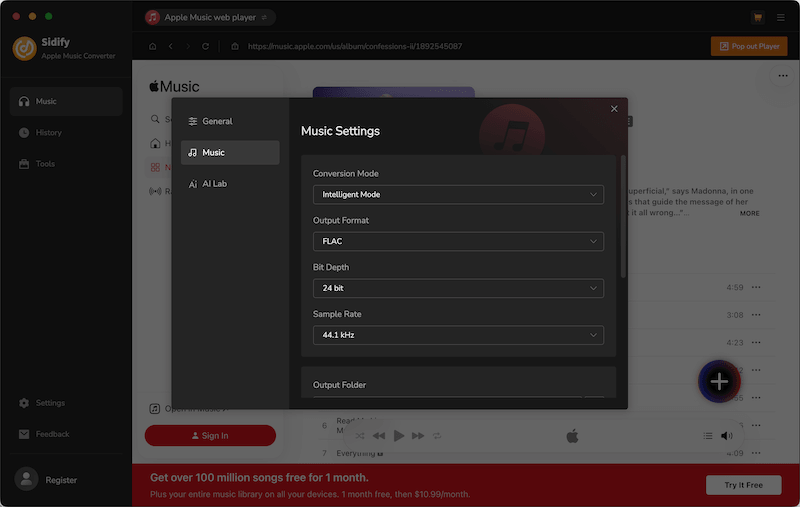
Task: Click the Sidify app logo
Action: 24,48
